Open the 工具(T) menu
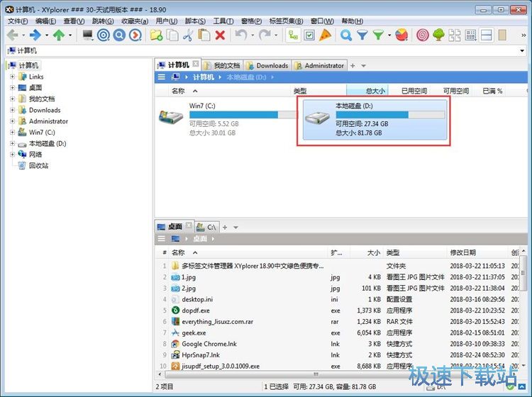The height and width of the screenshot is (397, 532). coord(223,21)
